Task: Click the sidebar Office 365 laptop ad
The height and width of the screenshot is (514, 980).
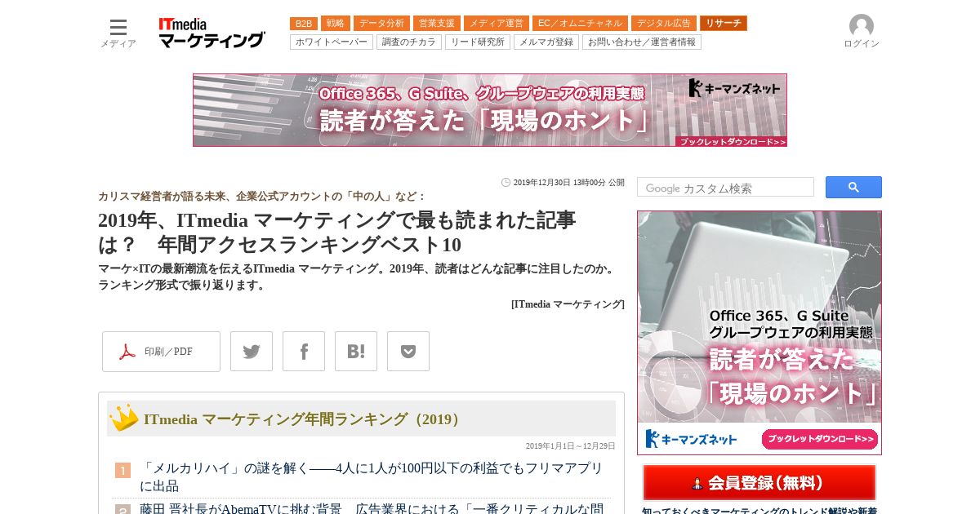Action: 759,333
